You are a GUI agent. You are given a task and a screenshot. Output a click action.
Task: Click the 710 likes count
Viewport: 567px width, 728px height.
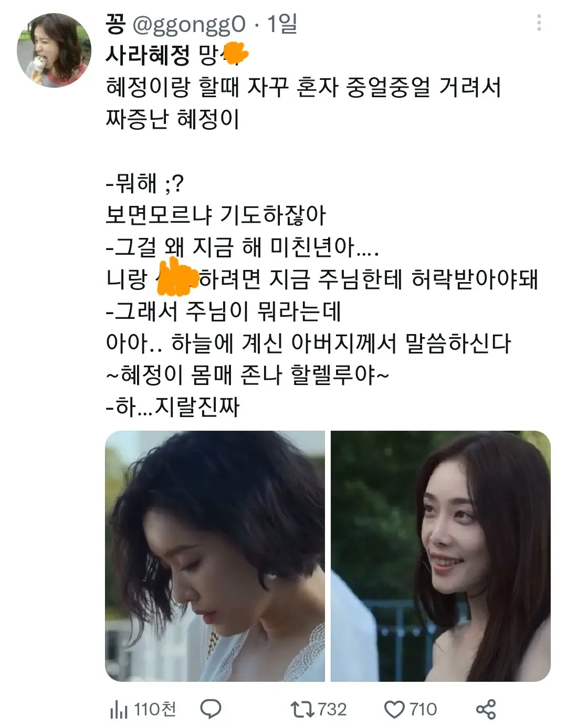coord(423,710)
